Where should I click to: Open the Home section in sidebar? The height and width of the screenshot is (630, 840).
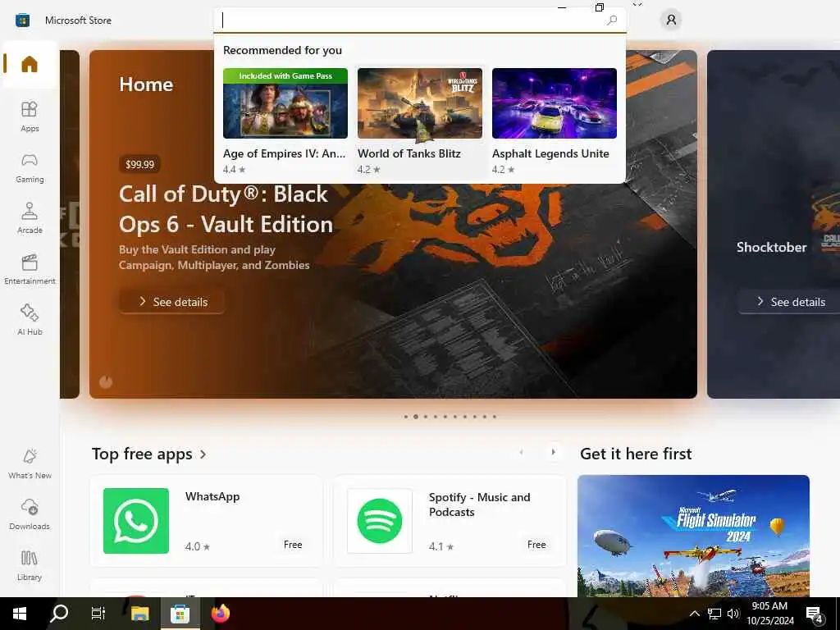coord(30,64)
